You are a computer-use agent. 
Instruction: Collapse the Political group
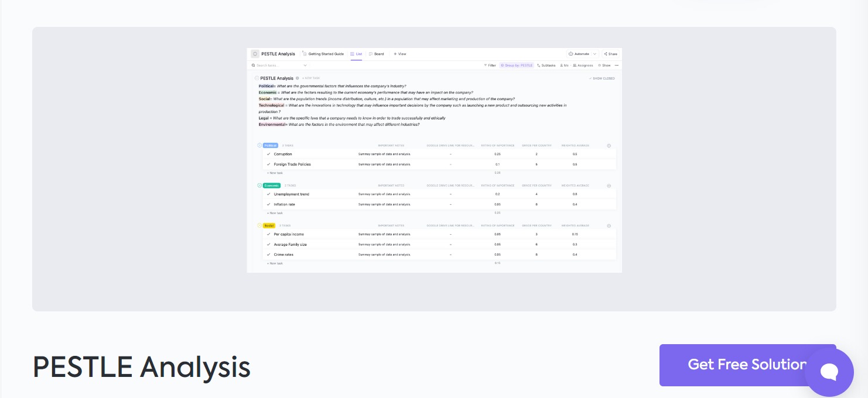click(x=259, y=145)
